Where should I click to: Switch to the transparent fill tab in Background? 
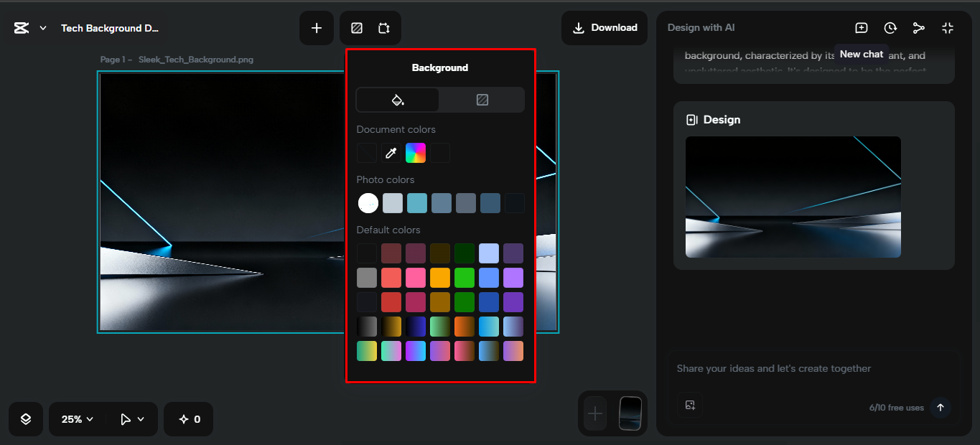point(482,99)
